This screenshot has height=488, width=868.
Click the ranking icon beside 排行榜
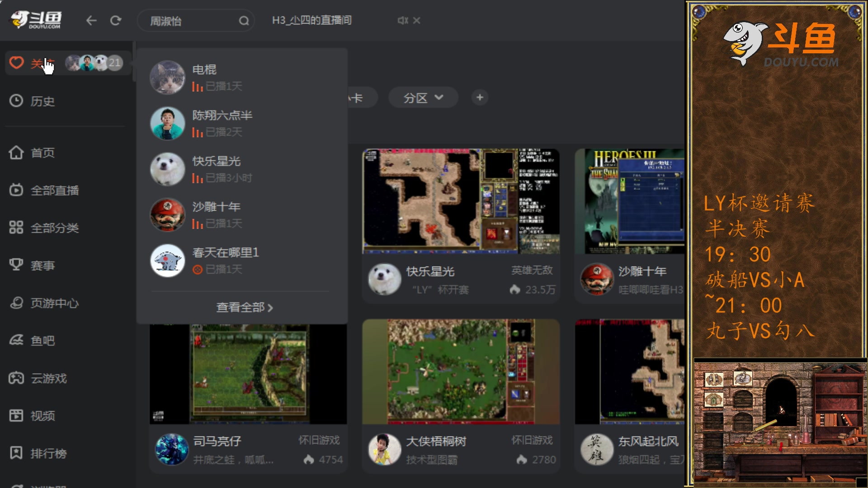click(16, 452)
